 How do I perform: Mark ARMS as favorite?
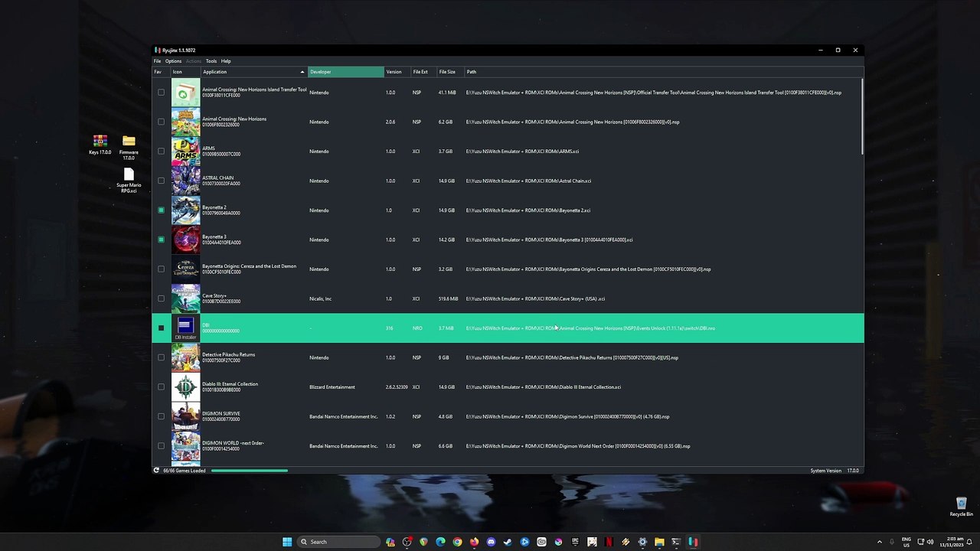(x=161, y=152)
